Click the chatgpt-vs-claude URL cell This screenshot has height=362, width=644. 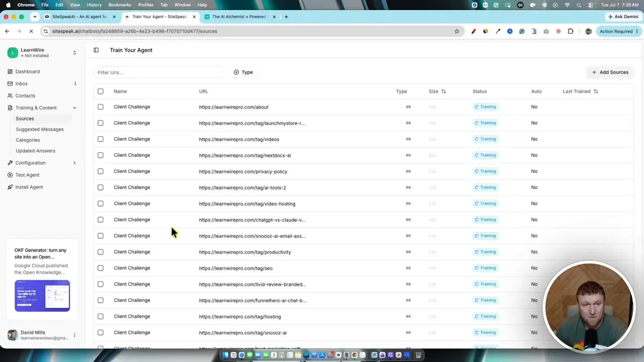coord(252,220)
